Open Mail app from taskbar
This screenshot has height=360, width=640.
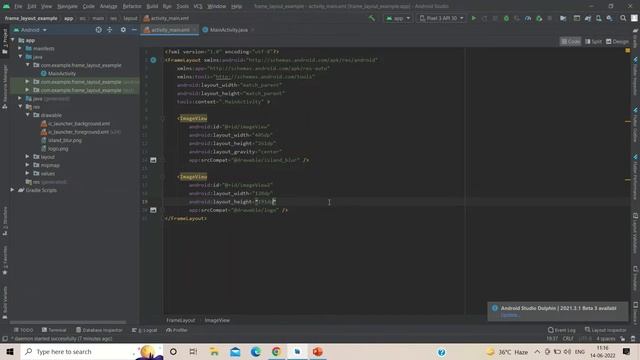click(x=235, y=352)
